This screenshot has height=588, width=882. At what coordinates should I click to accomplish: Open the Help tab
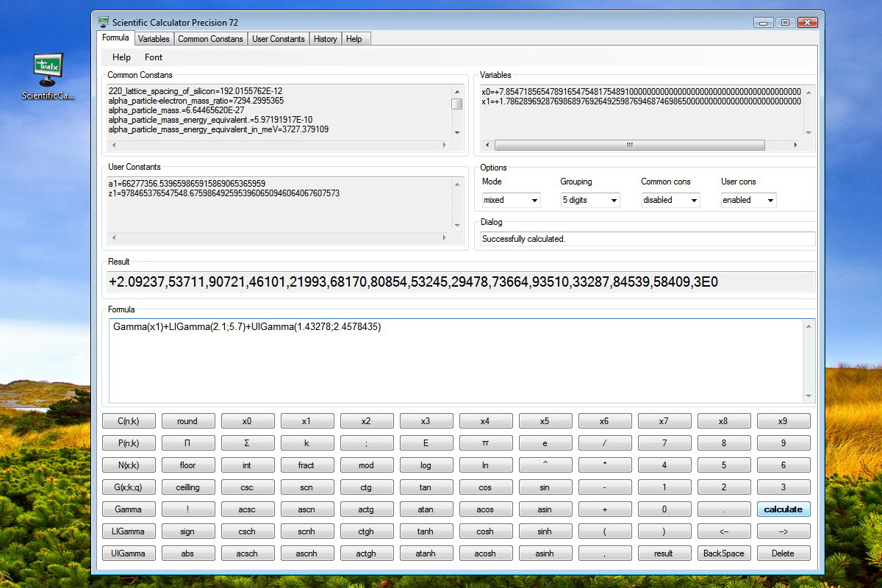[354, 39]
